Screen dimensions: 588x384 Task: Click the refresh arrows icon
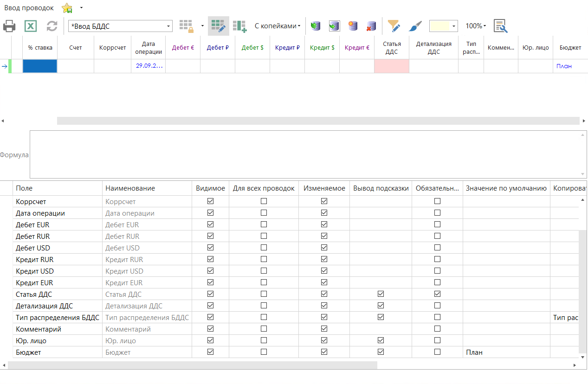[52, 26]
